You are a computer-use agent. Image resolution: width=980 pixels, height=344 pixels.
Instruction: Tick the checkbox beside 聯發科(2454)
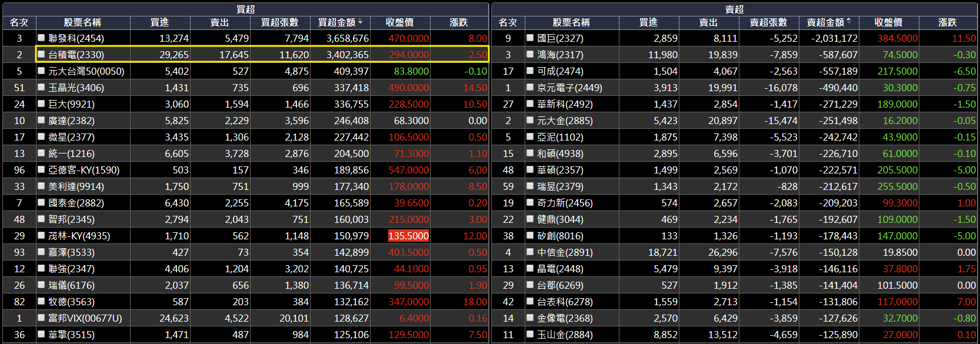[41, 38]
